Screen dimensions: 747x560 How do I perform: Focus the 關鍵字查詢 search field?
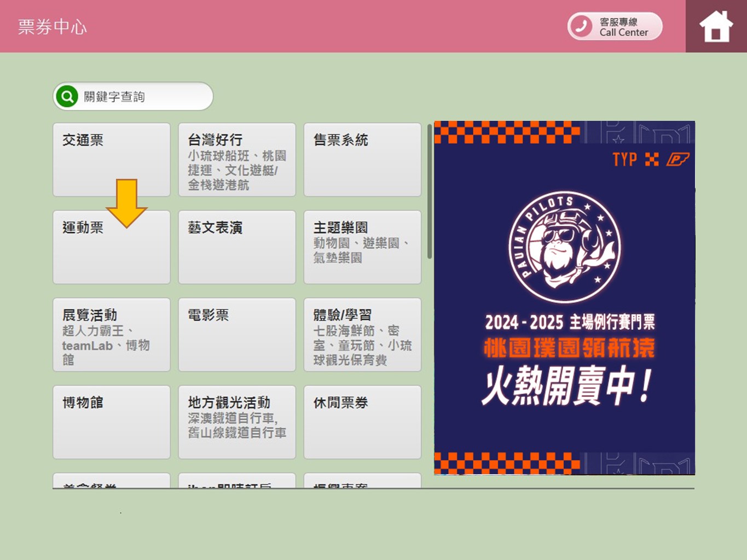point(133,97)
